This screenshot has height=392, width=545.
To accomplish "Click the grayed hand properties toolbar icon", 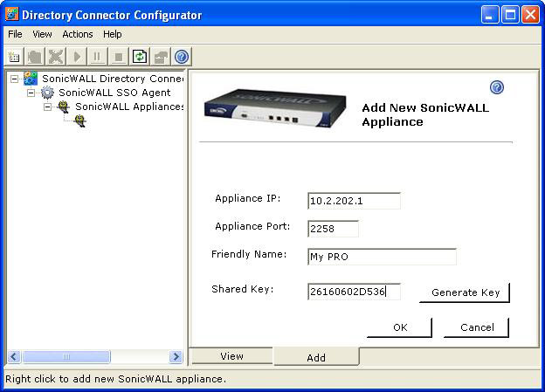I will point(35,56).
